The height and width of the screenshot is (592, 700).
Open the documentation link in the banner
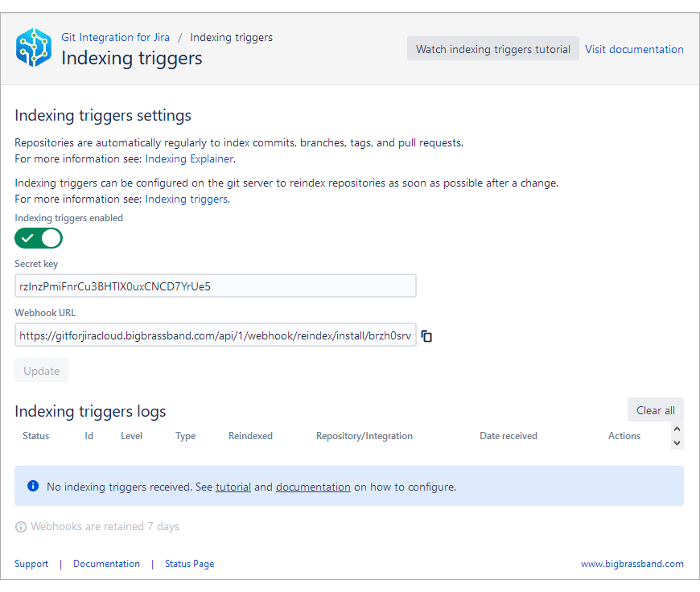coord(313,487)
